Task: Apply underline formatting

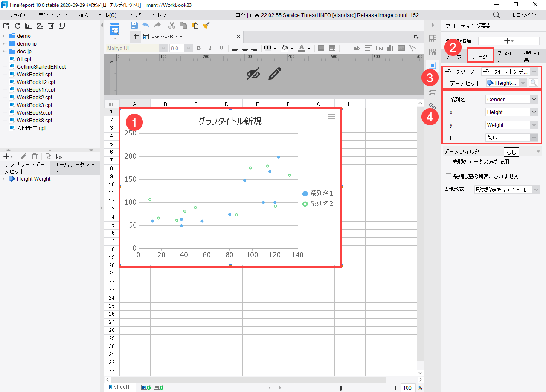Action: [x=221, y=48]
